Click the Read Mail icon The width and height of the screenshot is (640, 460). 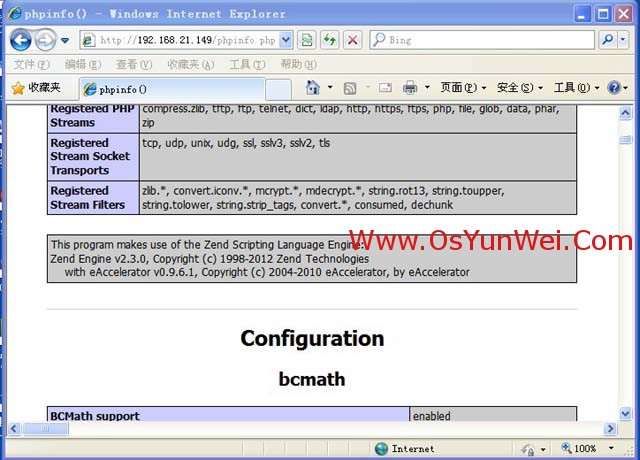pyautogui.click(x=385, y=88)
